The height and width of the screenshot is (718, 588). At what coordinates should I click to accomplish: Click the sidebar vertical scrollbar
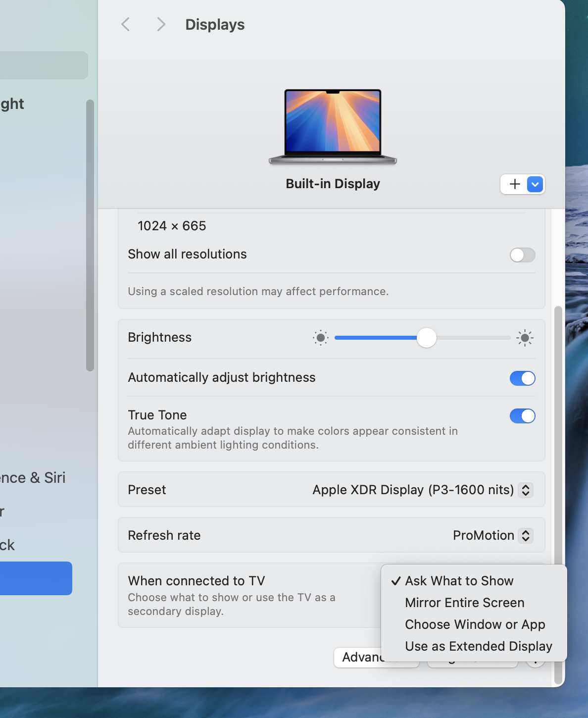pos(90,235)
